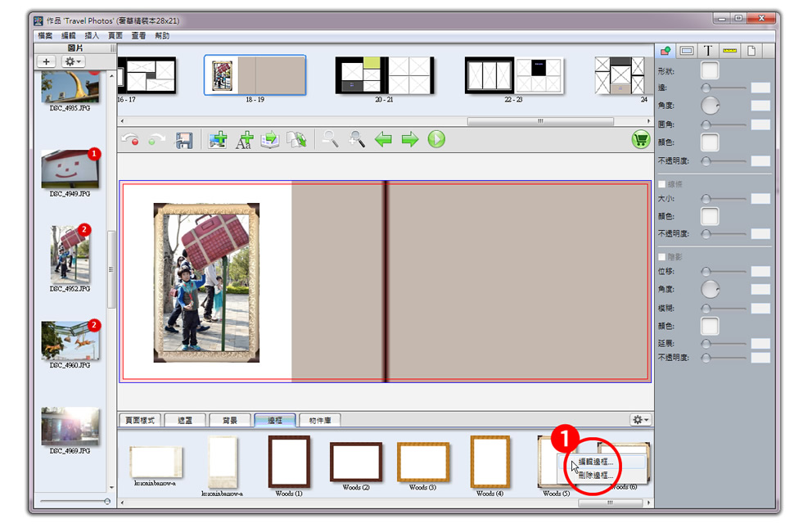Select 刪除邊框... in the context menu

(595, 475)
